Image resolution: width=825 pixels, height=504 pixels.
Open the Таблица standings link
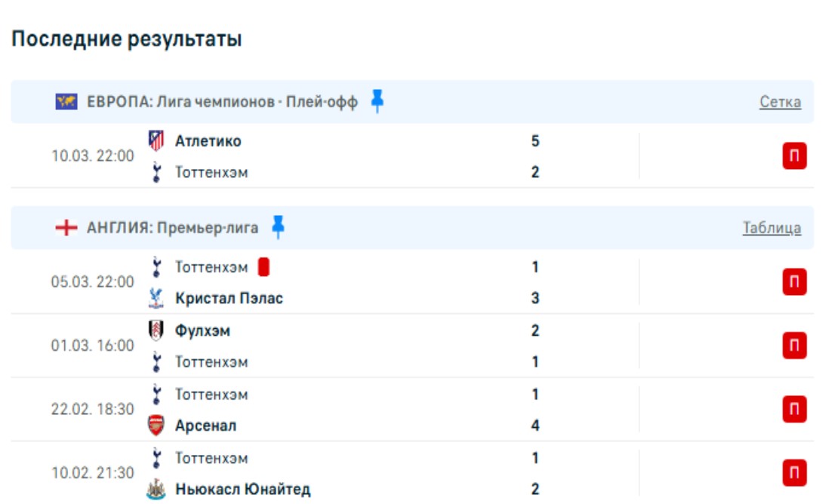tap(771, 228)
